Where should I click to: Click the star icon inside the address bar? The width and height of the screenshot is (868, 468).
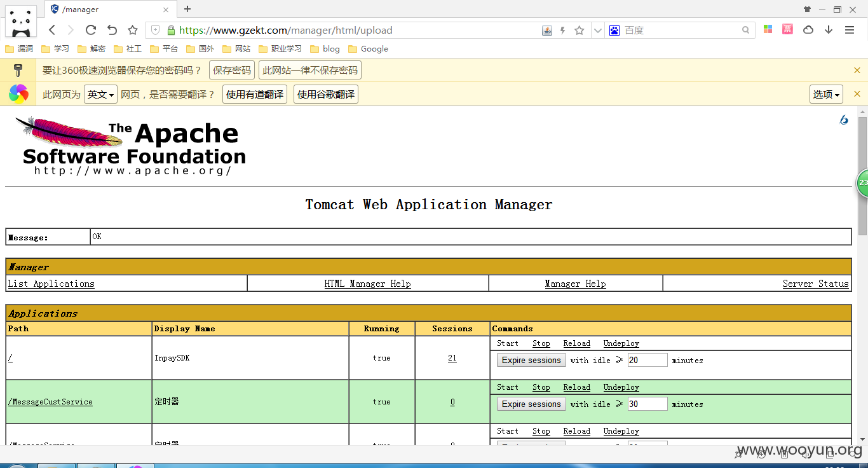[579, 30]
